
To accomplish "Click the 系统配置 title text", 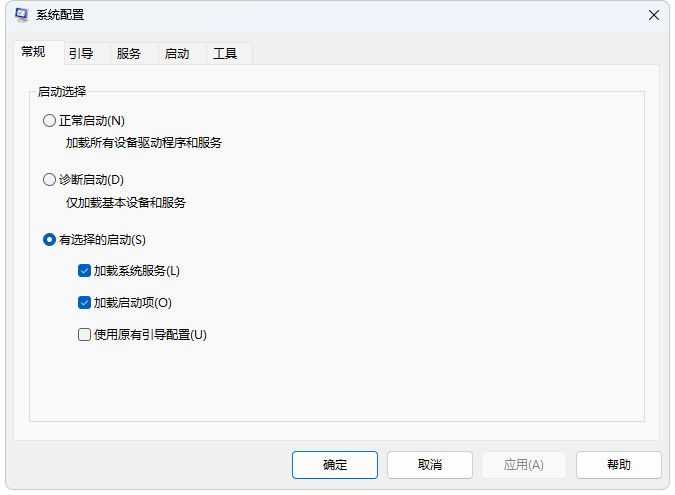I will point(60,15).
